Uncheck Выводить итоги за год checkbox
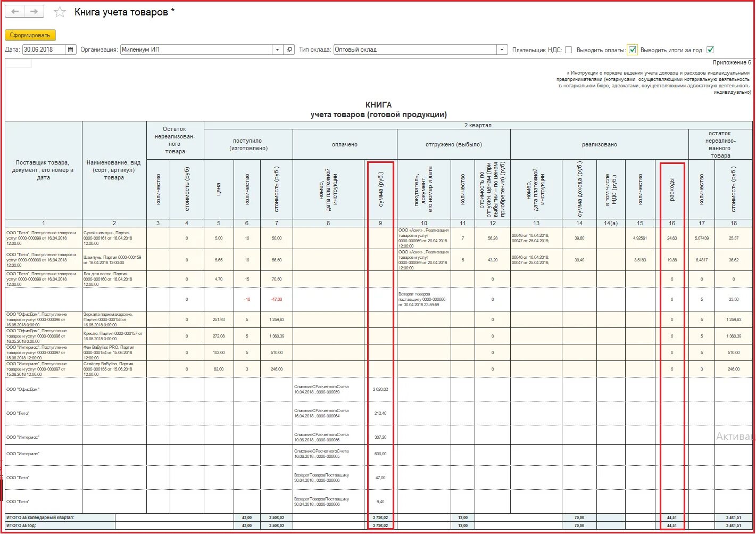The width and height of the screenshot is (756, 534). pyautogui.click(x=710, y=50)
